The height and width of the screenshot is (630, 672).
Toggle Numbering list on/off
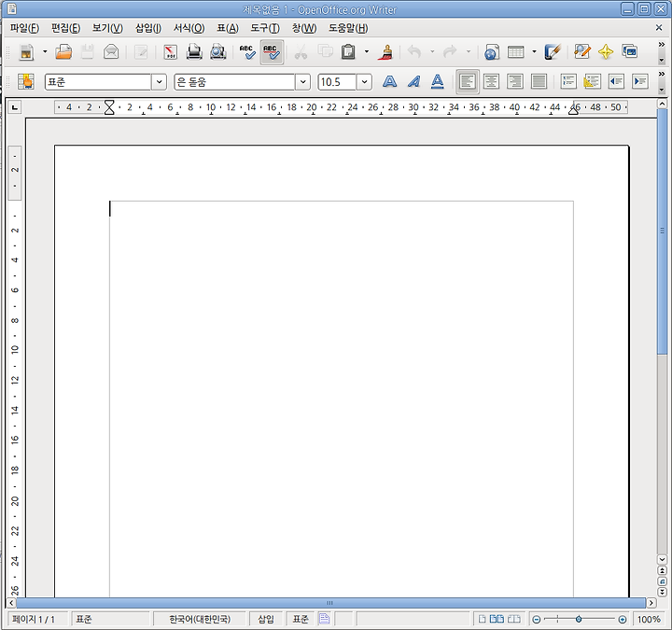[x=568, y=81]
